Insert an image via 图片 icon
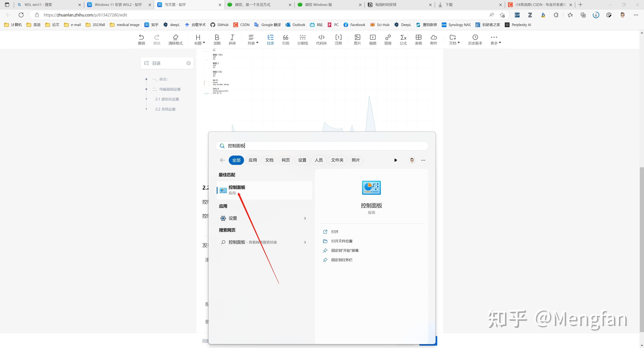The width and height of the screenshot is (644, 348). pyautogui.click(x=357, y=39)
